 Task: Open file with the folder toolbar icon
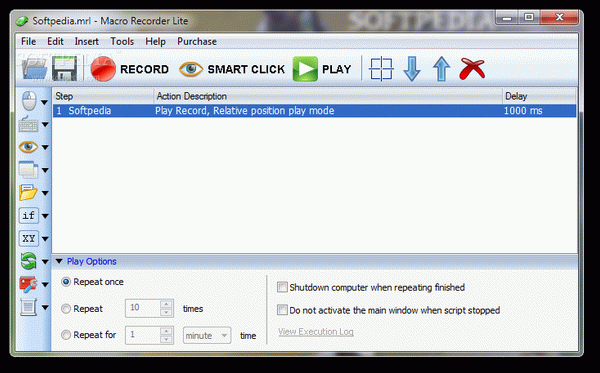point(34,69)
